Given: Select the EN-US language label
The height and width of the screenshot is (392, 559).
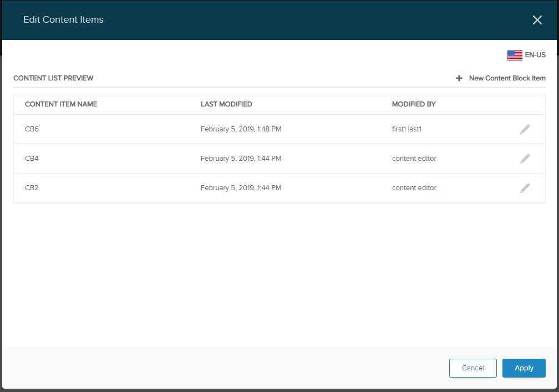Looking at the screenshot, I should [535, 55].
